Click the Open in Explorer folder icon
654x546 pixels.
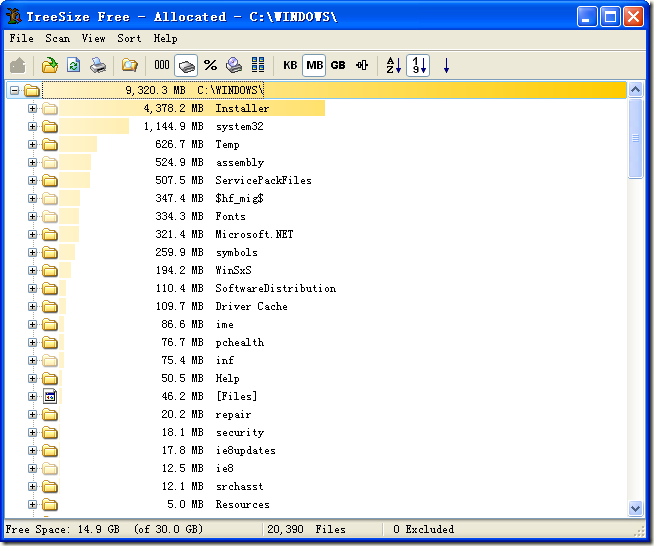pos(129,65)
